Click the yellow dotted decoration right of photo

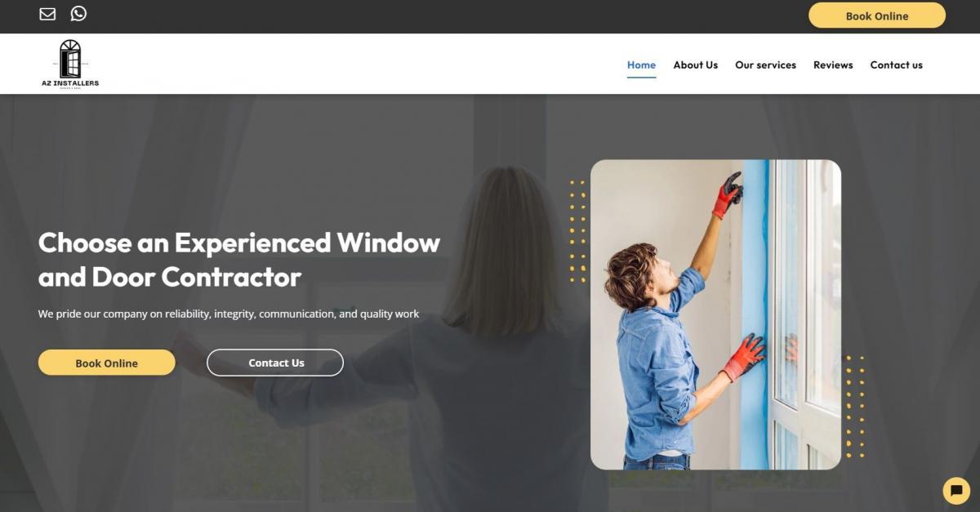click(854, 406)
